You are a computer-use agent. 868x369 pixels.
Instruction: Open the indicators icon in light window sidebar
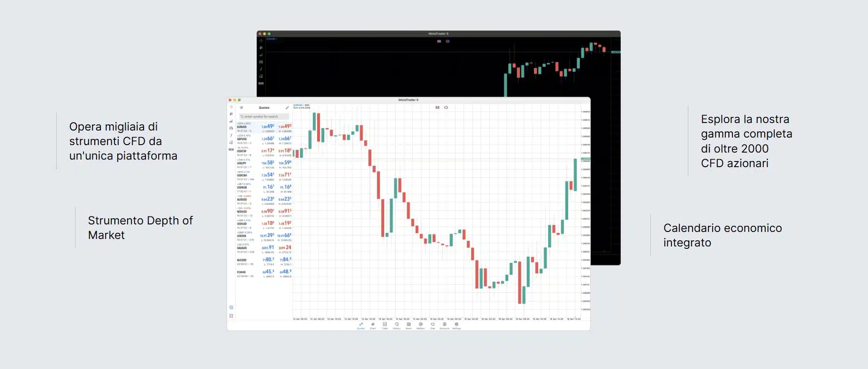231,121
